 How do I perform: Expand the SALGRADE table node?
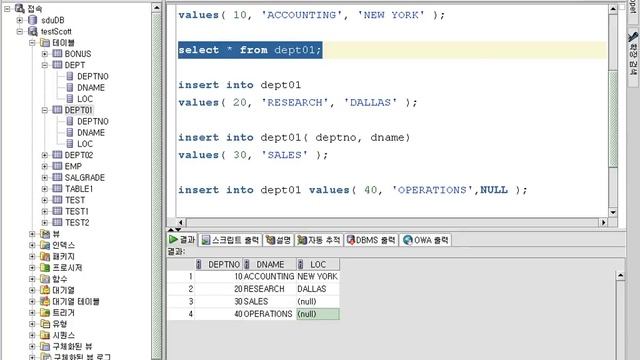click(x=45, y=177)
